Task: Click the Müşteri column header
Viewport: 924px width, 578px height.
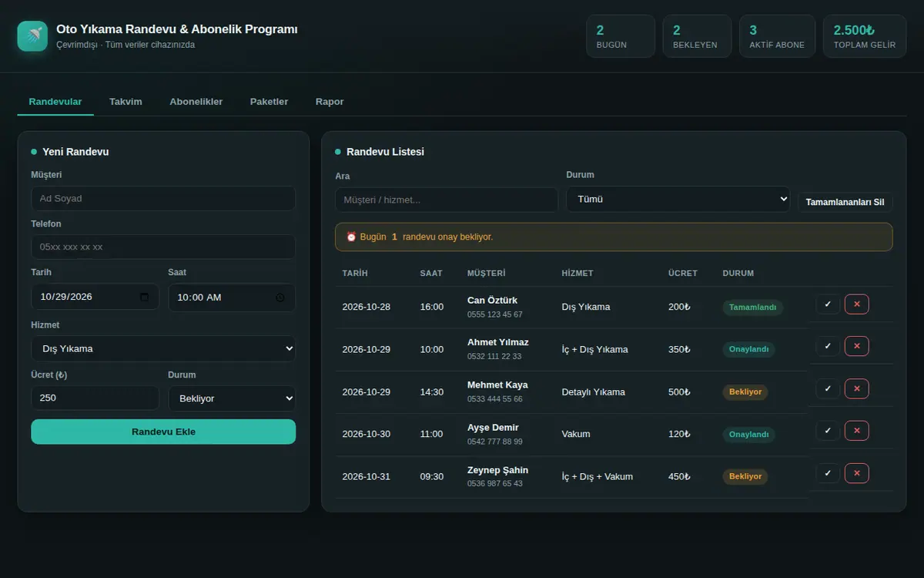Action: (x=487, y=273)
